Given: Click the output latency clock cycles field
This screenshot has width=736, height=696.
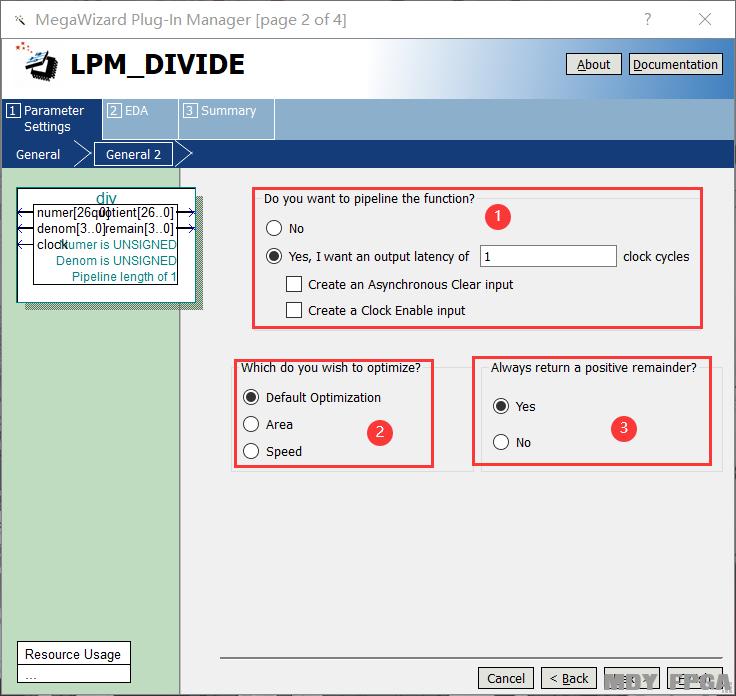Looking at the screenshot, I should point(548,256).
